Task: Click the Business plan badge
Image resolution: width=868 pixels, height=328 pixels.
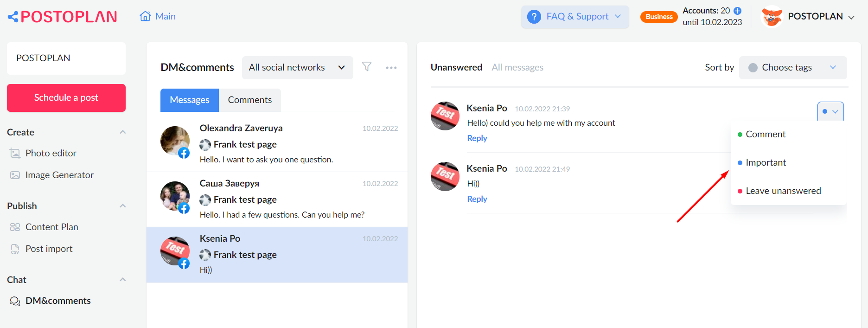Action: tap(659, 17)
